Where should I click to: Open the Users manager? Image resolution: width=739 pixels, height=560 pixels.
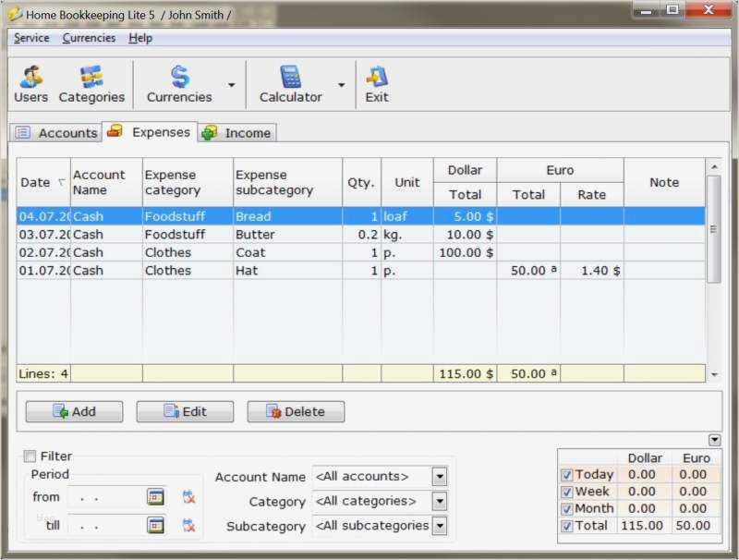coord(30,82)
